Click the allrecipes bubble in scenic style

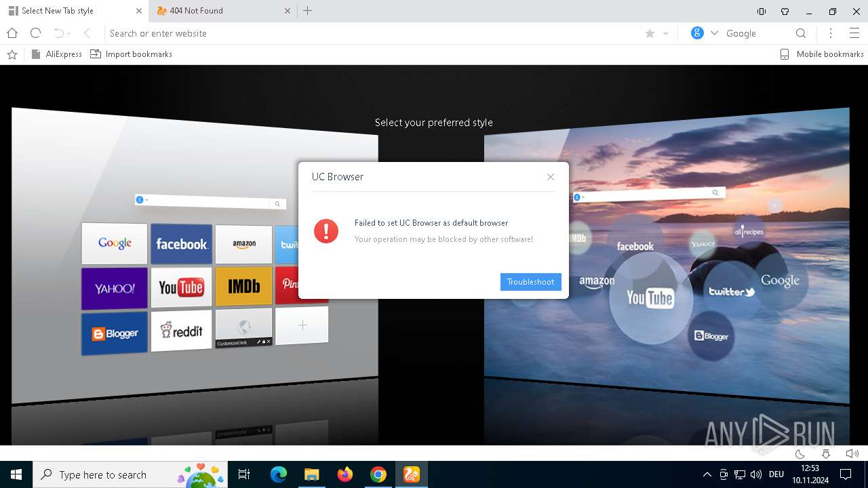(749, 232)
